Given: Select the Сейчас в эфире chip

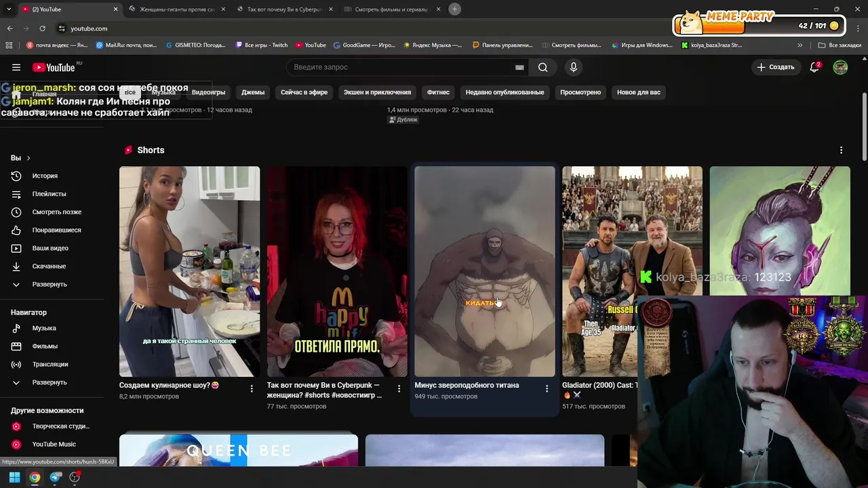Looking at the screenshot, I should (x=304, y=92).
